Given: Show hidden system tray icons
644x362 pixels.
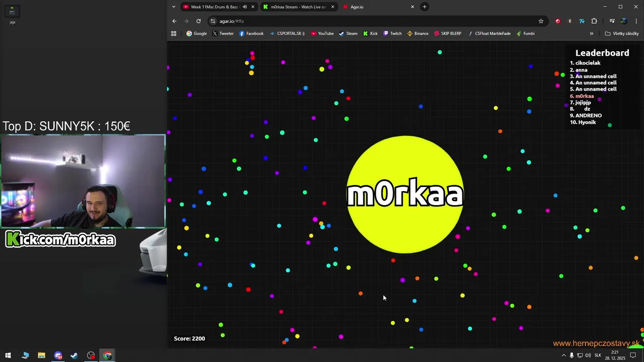Looking at the screenshot, I should click(564, 355).
